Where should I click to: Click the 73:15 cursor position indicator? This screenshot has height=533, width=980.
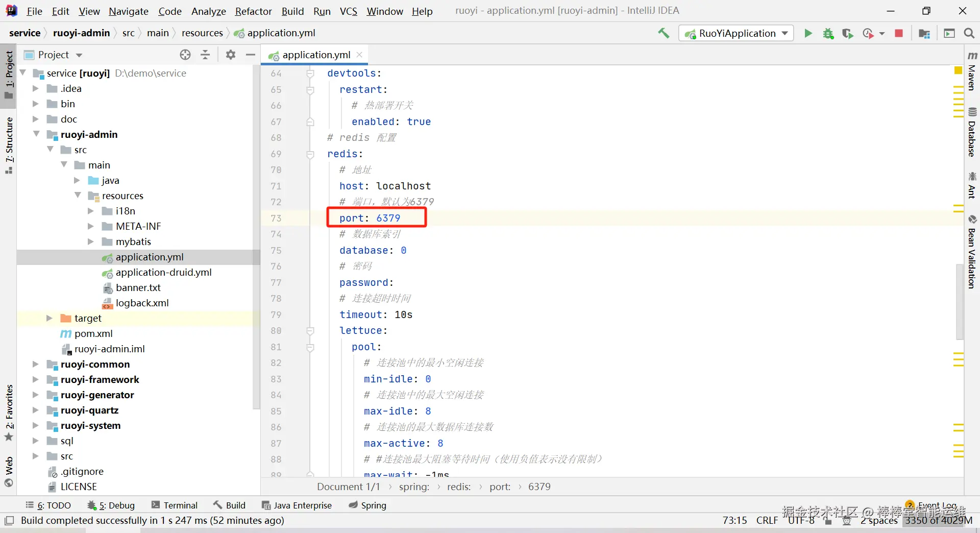coord(734,521)
